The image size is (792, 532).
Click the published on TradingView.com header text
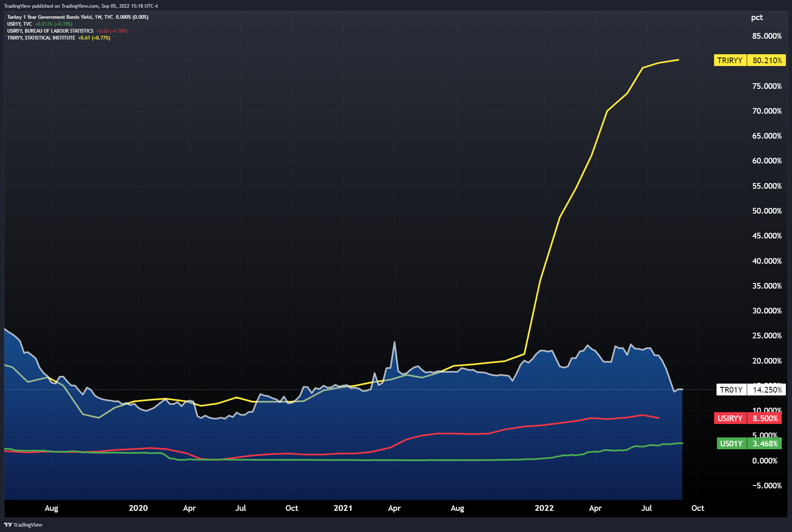[81, 6]
